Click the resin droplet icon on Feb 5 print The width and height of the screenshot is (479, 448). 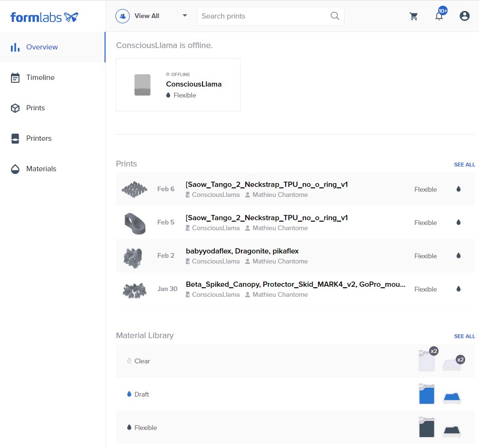coord(458,222)
